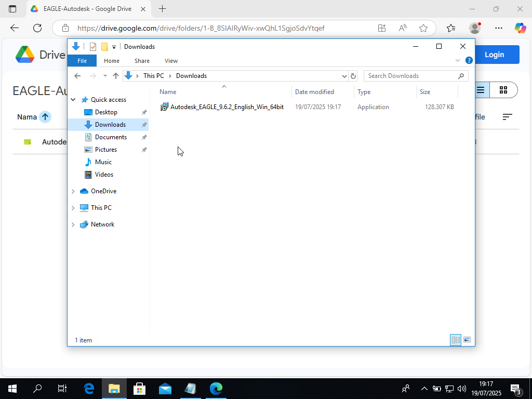Open the Mail app from the taskbar

coord(165,389)
